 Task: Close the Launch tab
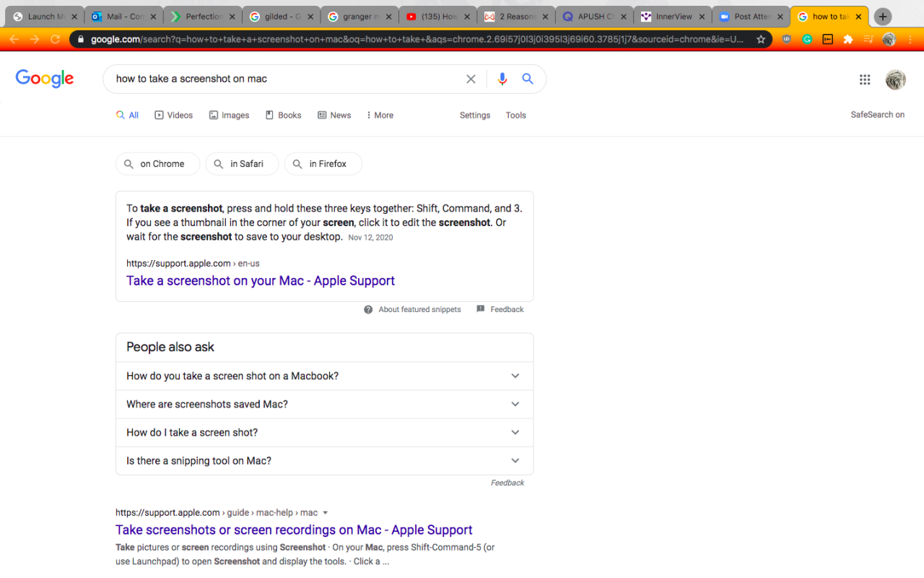74,17
